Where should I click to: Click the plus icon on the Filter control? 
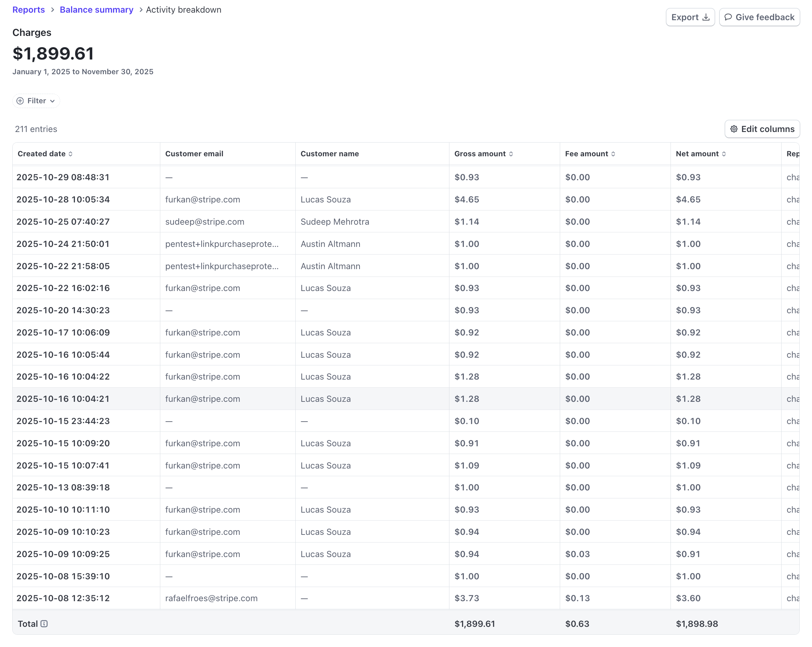click(19, 101)
